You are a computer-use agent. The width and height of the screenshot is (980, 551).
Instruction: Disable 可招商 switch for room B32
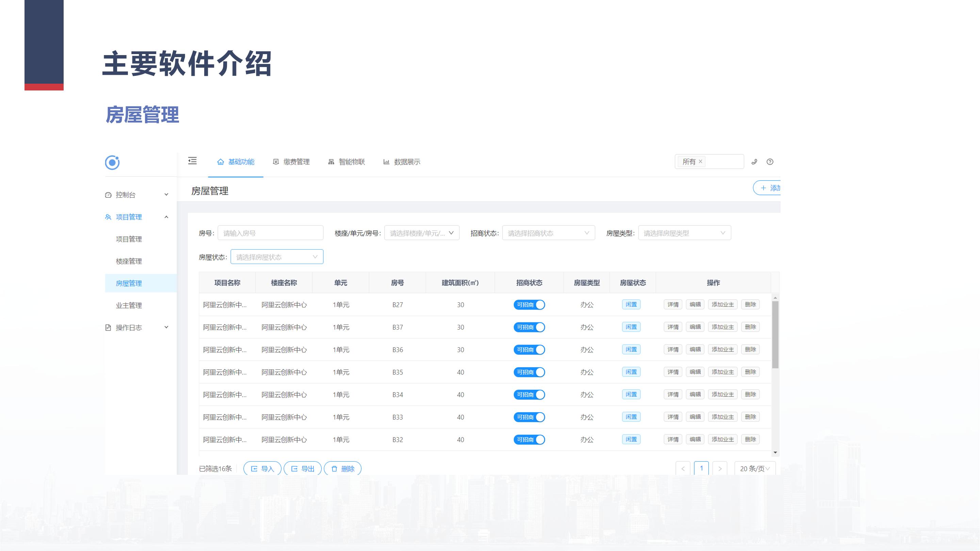529,439
